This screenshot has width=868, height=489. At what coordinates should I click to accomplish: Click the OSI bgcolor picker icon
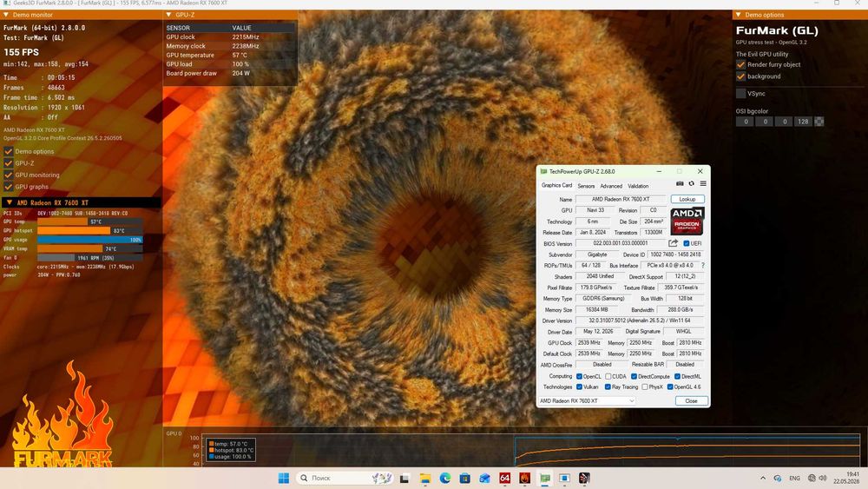(x=819, y=122)
